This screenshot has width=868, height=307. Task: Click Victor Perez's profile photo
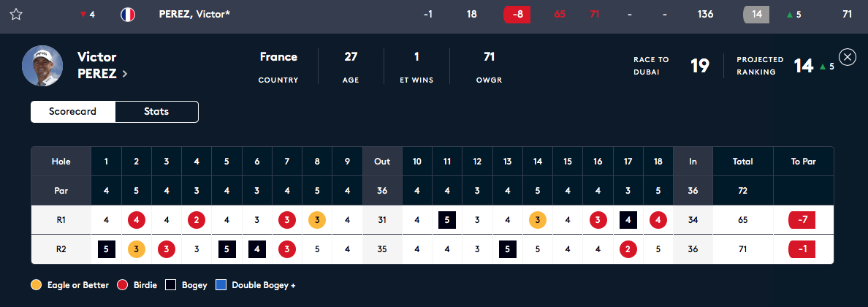[x=42, y=66]
